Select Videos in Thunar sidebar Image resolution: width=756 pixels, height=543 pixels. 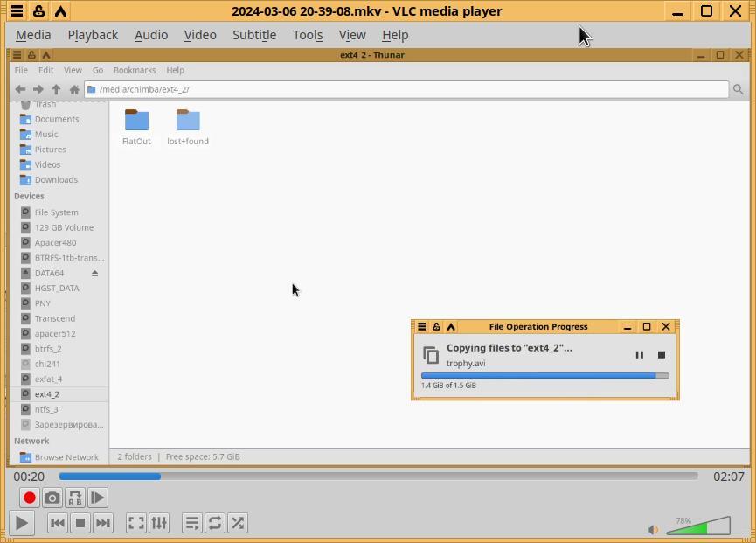(47, 164)
